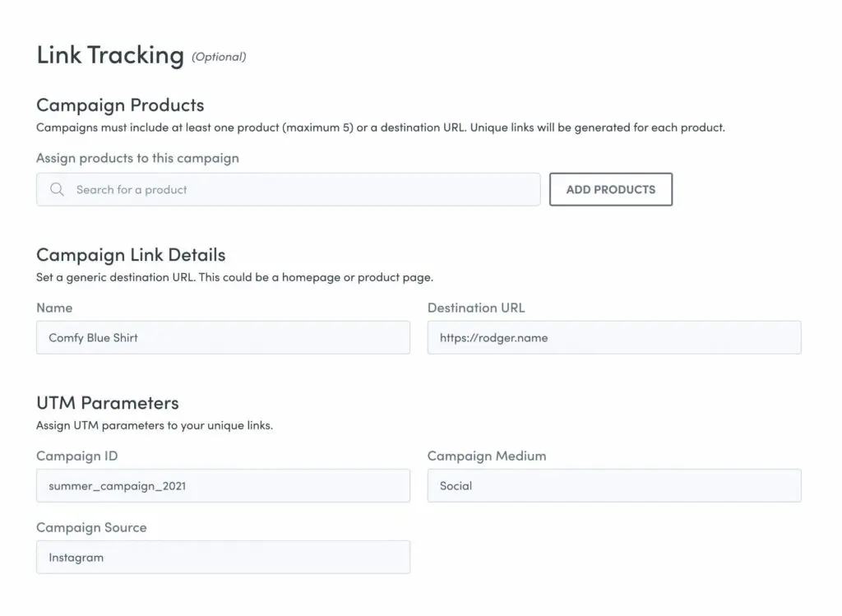This screenshot has height=616, width=842.
Task: Click the Campaign Link Details heading
Action: 131,255
